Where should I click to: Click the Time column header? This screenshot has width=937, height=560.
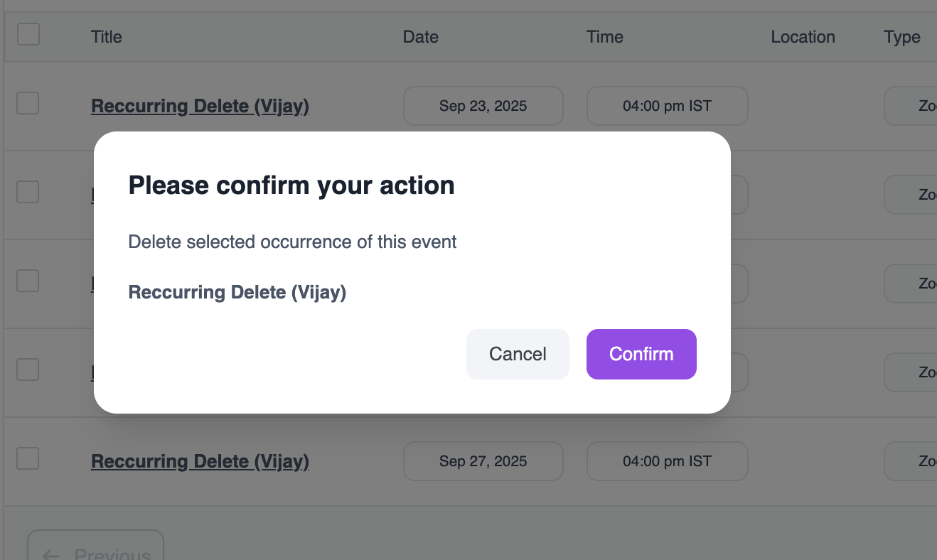pos(604,36)
